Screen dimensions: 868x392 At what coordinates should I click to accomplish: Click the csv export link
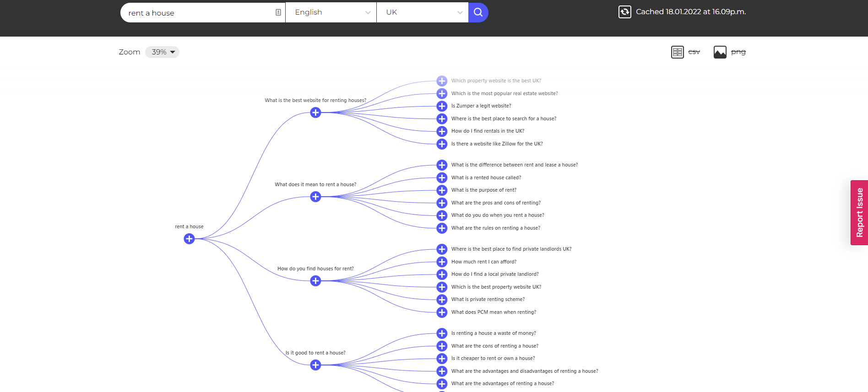(694, 52)
